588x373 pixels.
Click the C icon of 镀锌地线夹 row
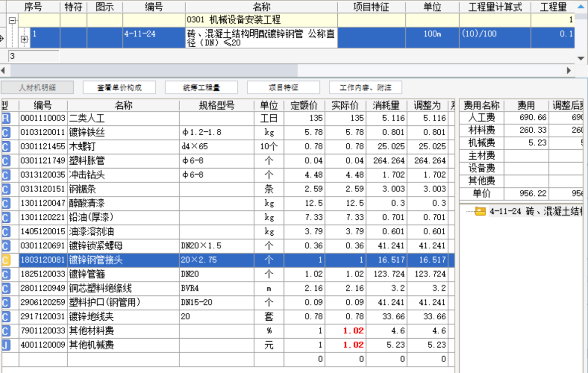coord(6,317)
